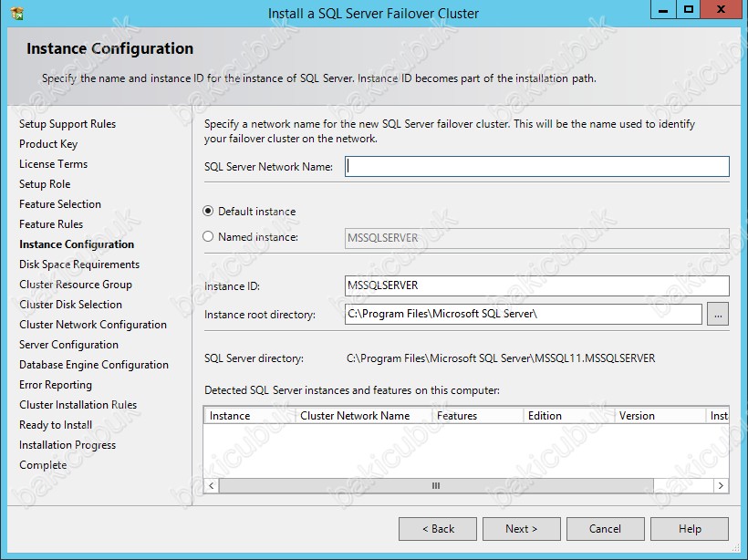The width and height of the screenshot is (748, 560).
Task: Select Cluster Installation Rules step in sidebar
Action: [78, 405]
